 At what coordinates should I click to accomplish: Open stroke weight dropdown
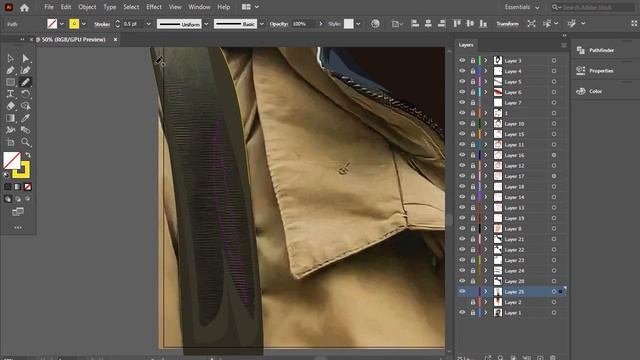[148, 24]
